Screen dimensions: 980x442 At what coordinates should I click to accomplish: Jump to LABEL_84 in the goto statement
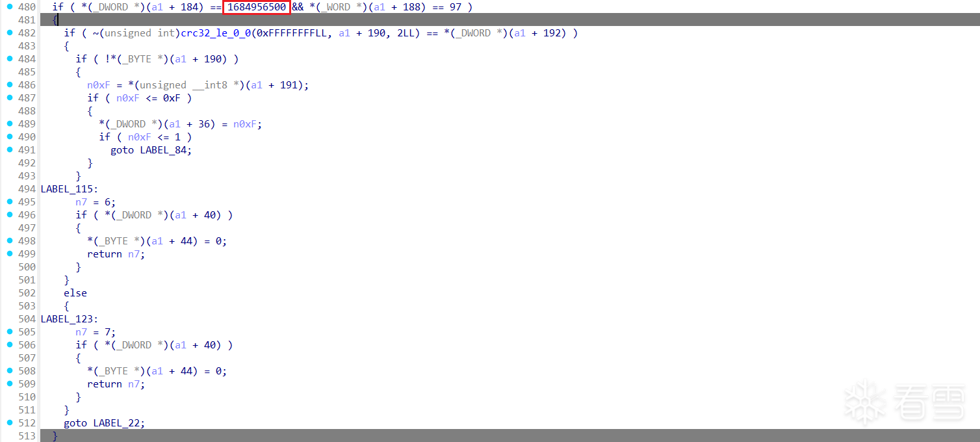163,150
